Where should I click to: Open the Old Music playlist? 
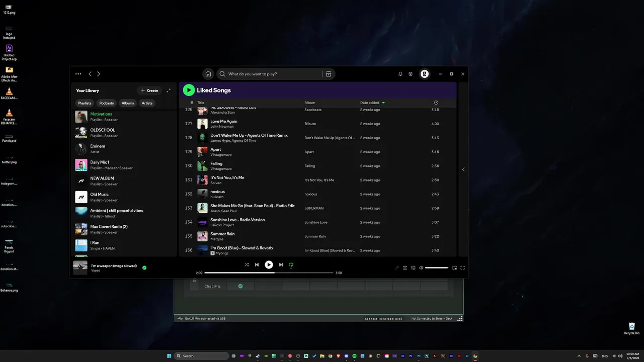(124, 197)
